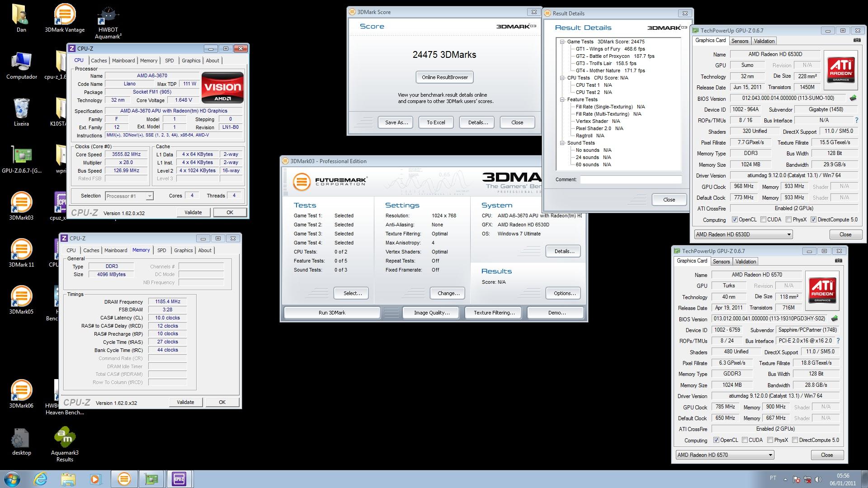Launch the 3DMark03 desktop shortcut
This screenshot has width=868, height=488.
pyautogui.click(x=21, y=206)
